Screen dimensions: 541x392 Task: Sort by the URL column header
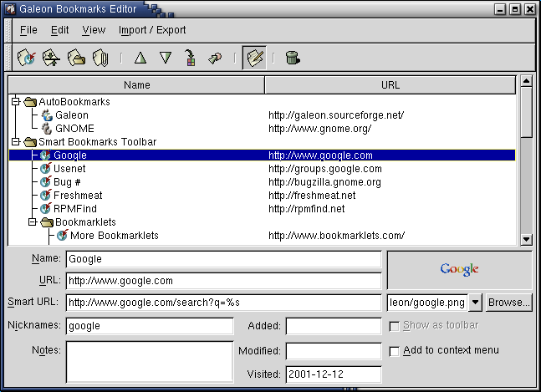[390, 85]
